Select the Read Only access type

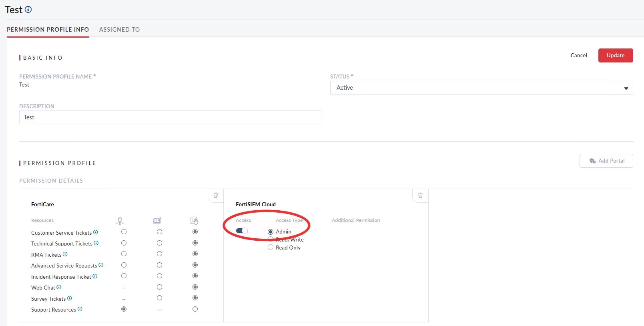click(271, 248)
